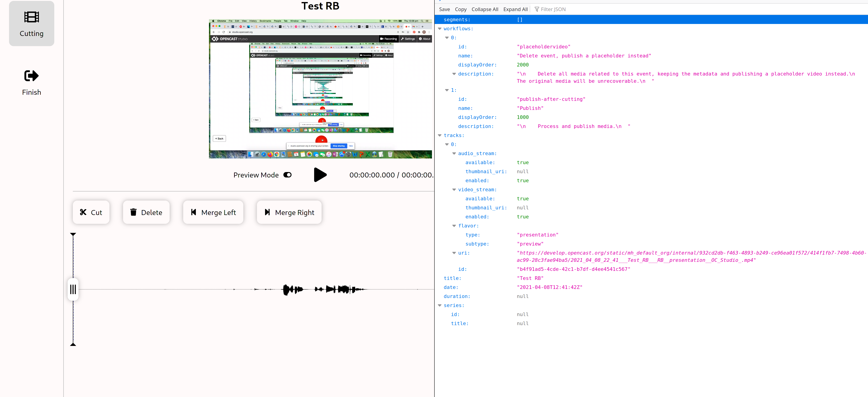Collapse the video_stream disclosure triangle
Viewport: 868px width, 397px height.
point(454,190)
